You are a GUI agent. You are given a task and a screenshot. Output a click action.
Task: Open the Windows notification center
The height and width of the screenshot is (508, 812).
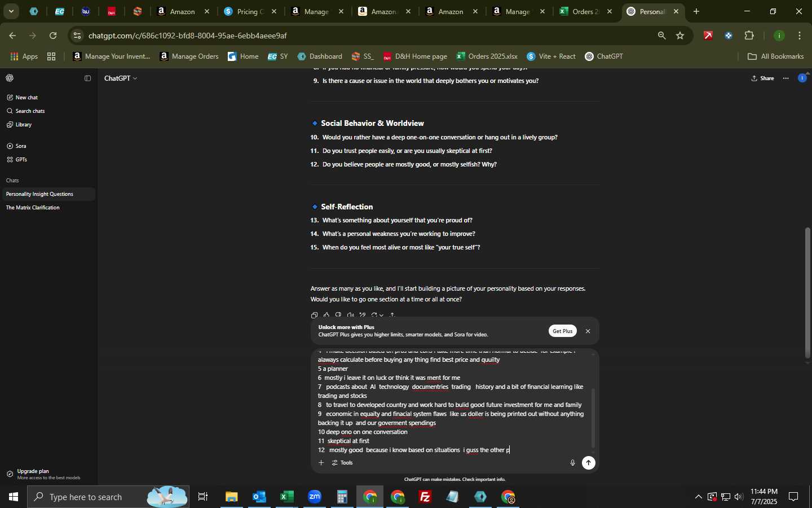pyautogui.click(x=793, y=497)
